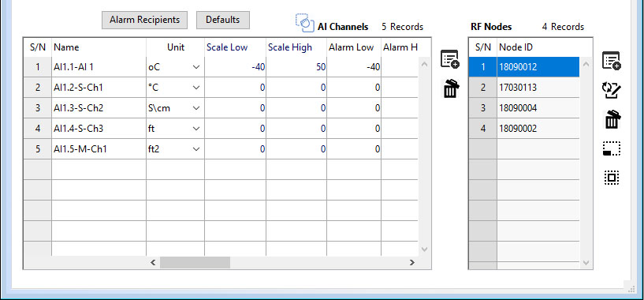Select the AI1.4-S-Ch3 name cell

(x=99, y=129)
